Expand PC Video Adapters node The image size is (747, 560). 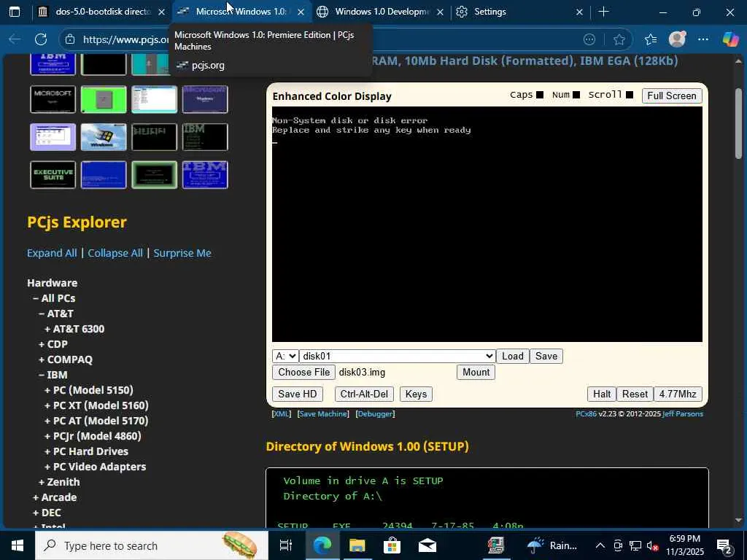(95, 467)
